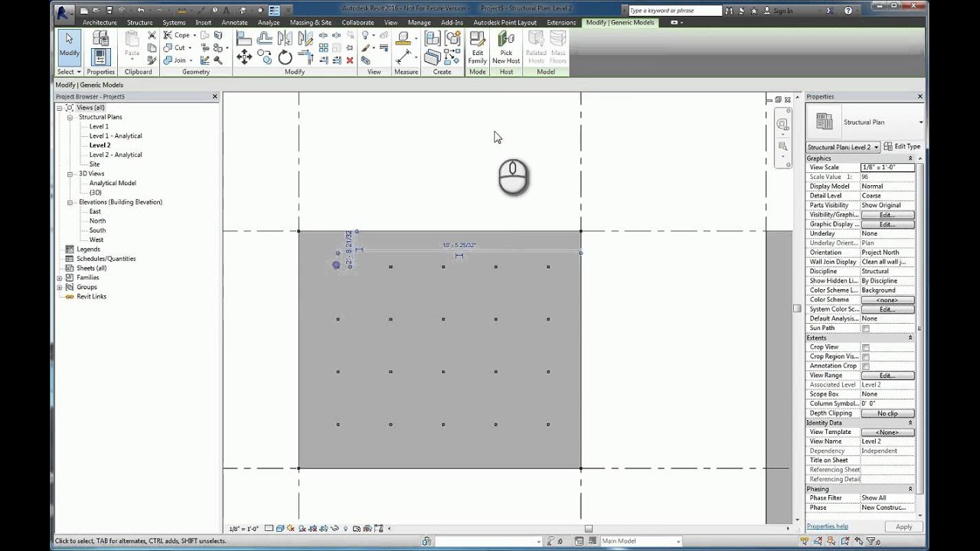Open the Manage ribbon tab
980x551 pixels.
pyautogui.click(x=419, y=22)
